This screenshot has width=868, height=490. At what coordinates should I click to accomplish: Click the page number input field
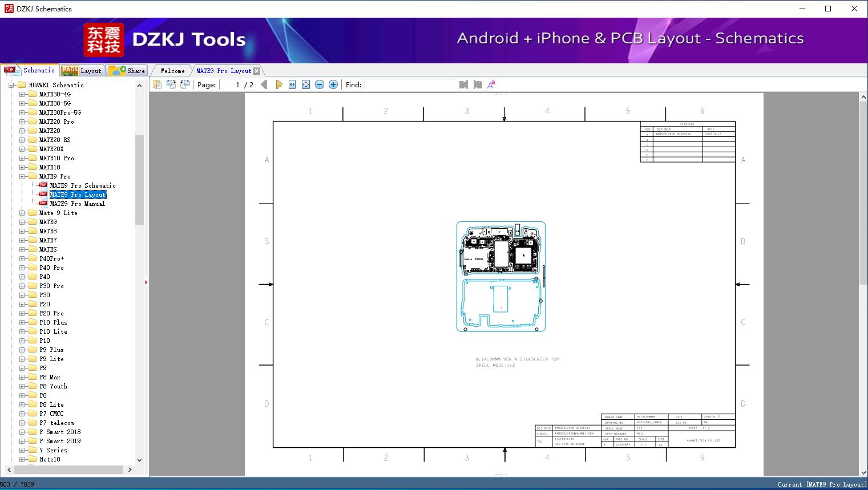(x=231, y=84)
